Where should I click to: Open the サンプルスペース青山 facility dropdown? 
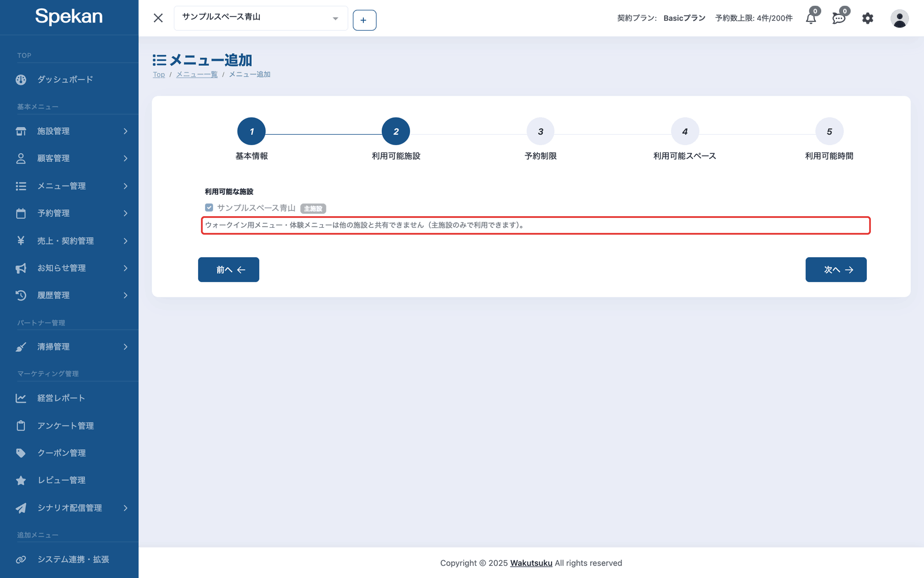(x=261, y=18)
